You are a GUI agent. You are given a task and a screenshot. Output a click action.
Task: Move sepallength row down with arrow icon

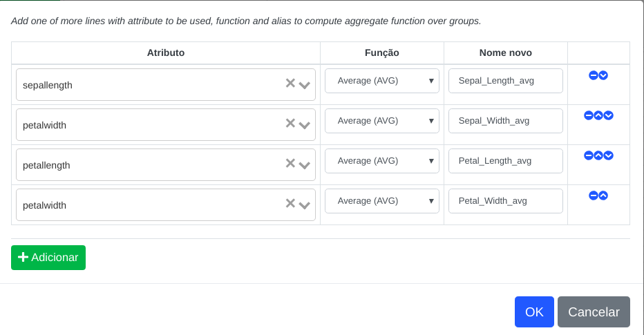pos(603,75)
